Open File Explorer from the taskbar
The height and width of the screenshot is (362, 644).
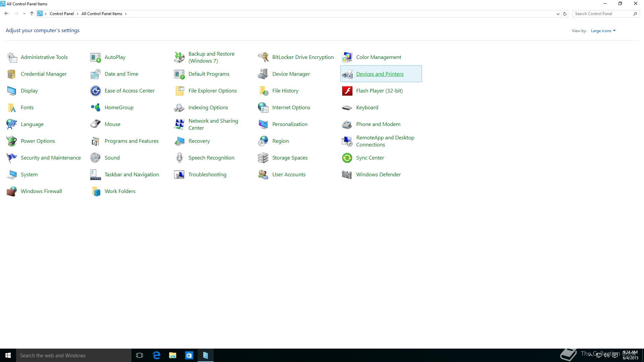pos(173,355)
